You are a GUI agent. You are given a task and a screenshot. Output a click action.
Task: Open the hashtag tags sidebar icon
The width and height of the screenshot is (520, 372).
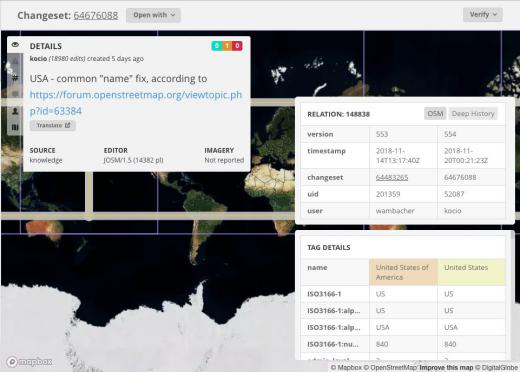pos(15,78)
